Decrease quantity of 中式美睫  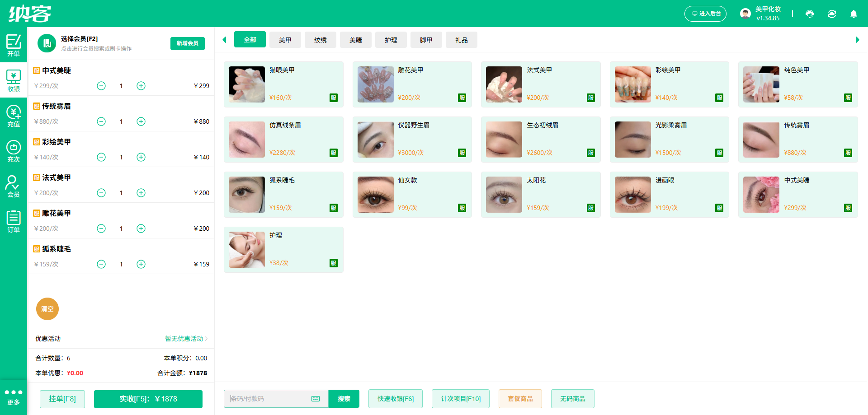pos(101,86)
